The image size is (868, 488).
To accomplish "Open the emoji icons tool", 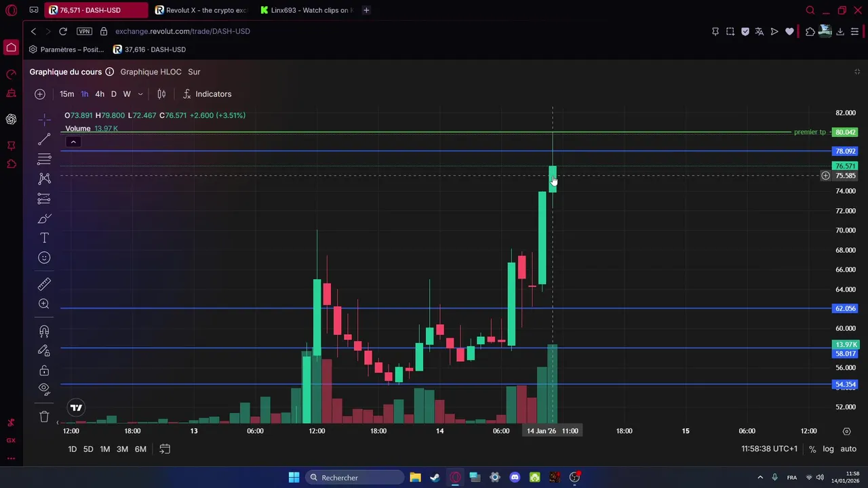I will pyautogui.click(x=44, y=258).
